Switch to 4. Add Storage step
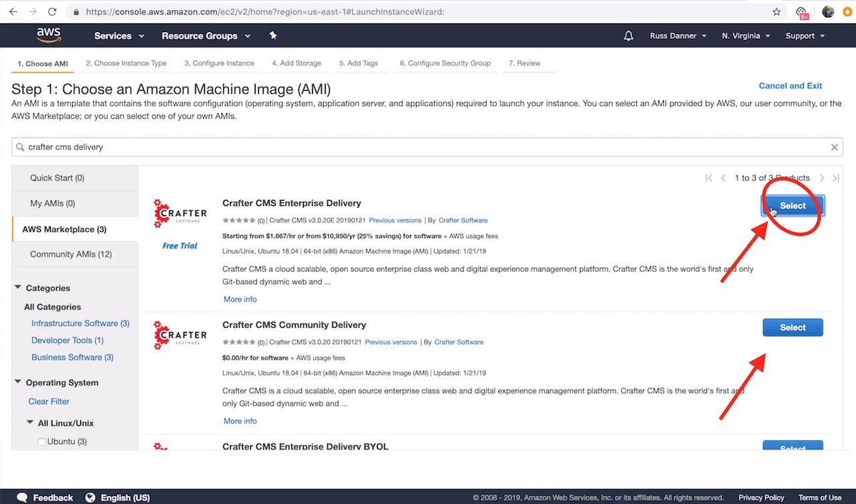Viewport: 856px width, 504px height. [296, 64]
